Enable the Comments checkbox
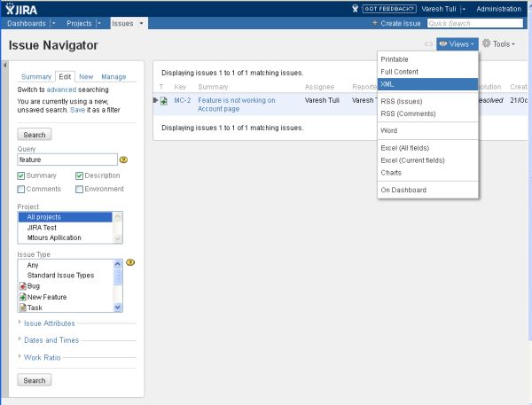The height and width of the screenshot is (405, 532). click(21, 189)
